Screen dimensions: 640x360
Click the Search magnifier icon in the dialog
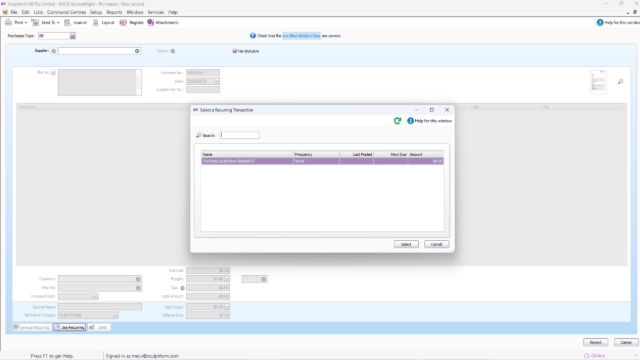[199, 135]
